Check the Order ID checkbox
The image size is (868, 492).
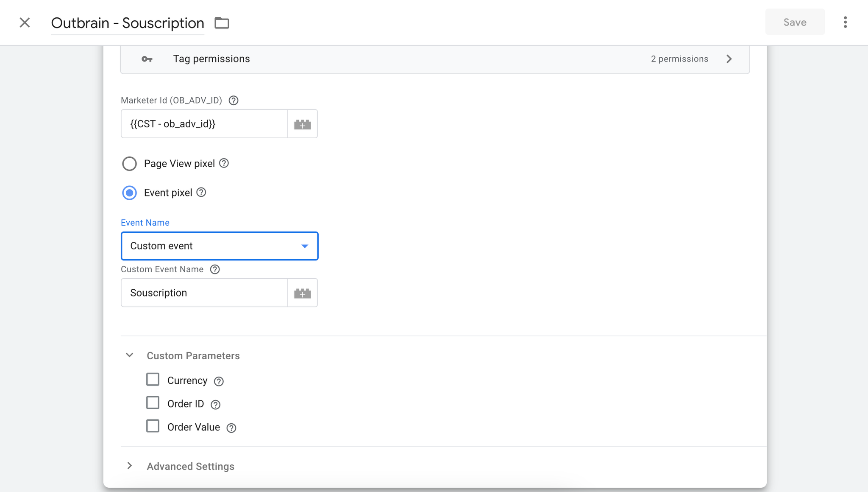(153, 403)
